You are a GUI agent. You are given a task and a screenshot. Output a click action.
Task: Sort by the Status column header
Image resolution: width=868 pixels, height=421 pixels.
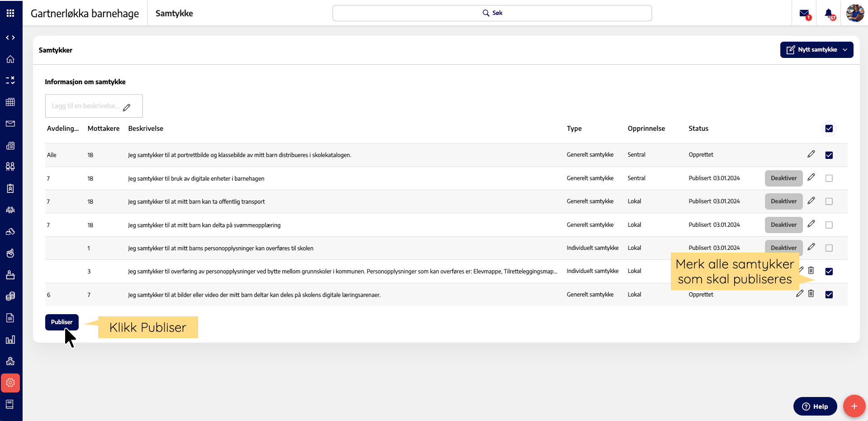tap(698, 129)
